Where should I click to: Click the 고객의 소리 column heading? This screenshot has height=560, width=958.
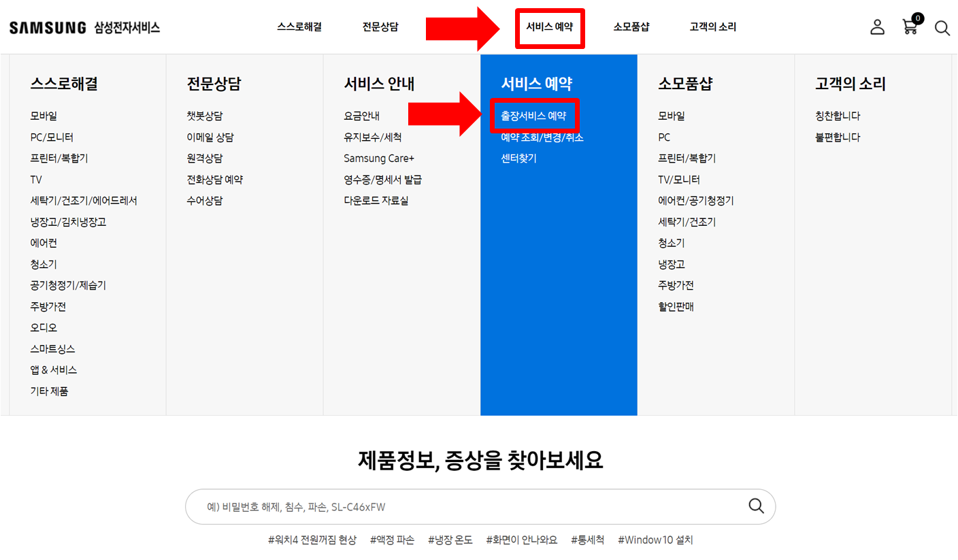pos(850,84)
